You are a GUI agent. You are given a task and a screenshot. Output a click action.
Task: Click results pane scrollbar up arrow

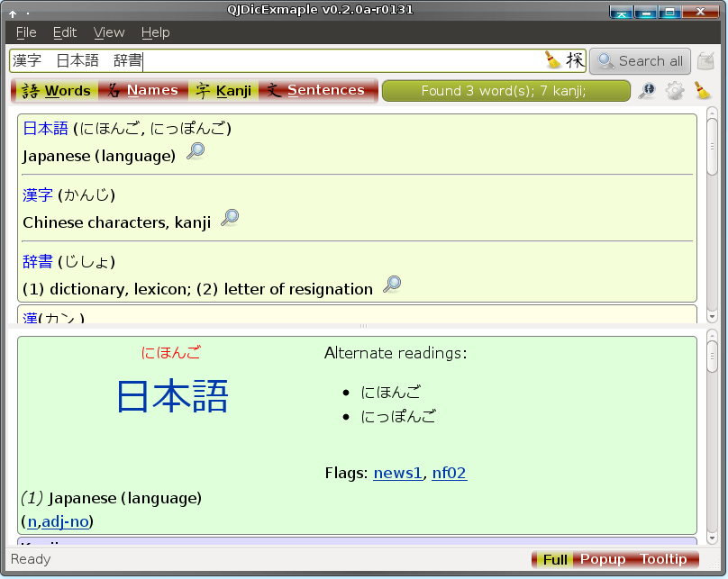(x=712, y=113)
